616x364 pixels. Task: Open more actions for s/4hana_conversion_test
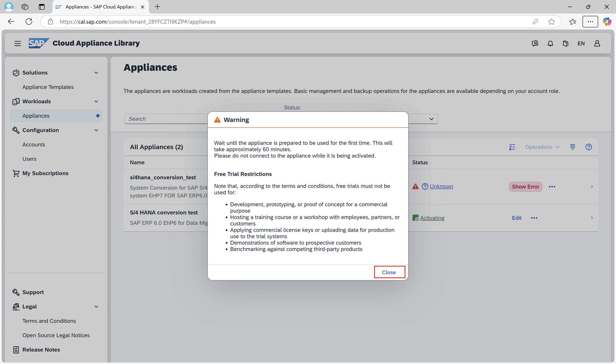[552, 187]
